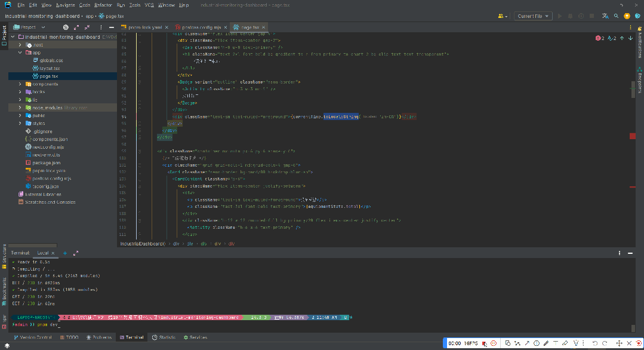Switch to pnpm-lock.yaml editor tab
The image size is (644, 350).
click(x=145, y=27)
